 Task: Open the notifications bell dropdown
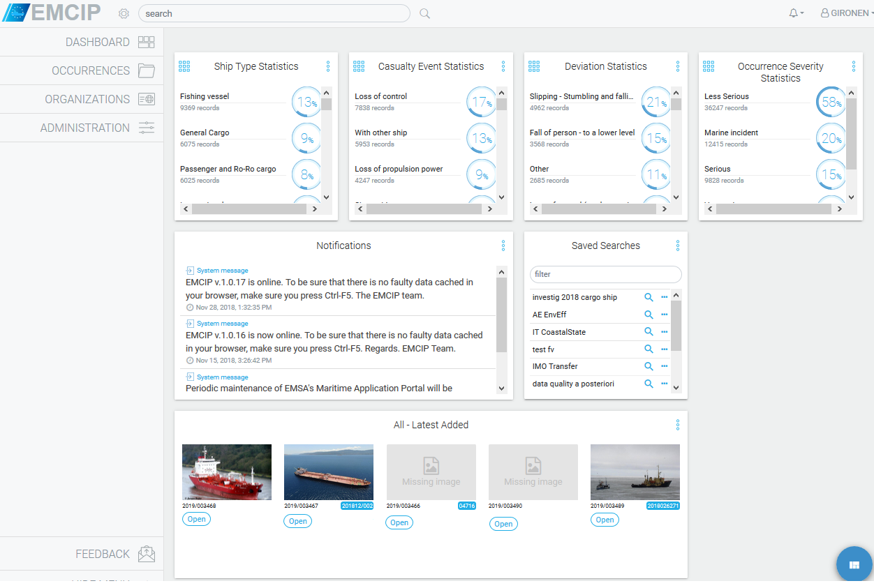tap(797, 13)
